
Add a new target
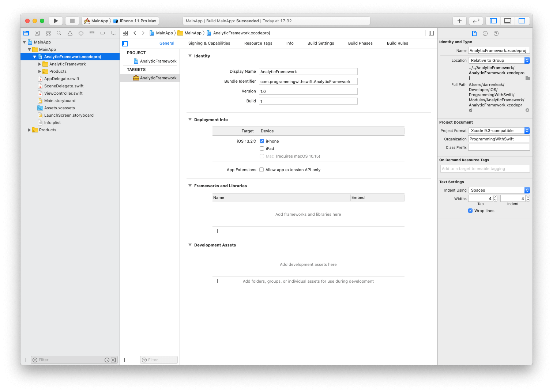point(124,360)
